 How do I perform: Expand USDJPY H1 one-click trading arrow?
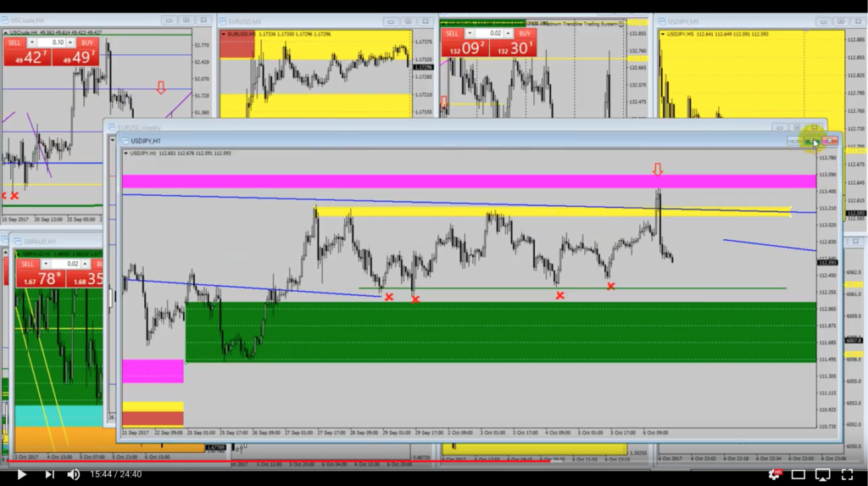(126, 154)
